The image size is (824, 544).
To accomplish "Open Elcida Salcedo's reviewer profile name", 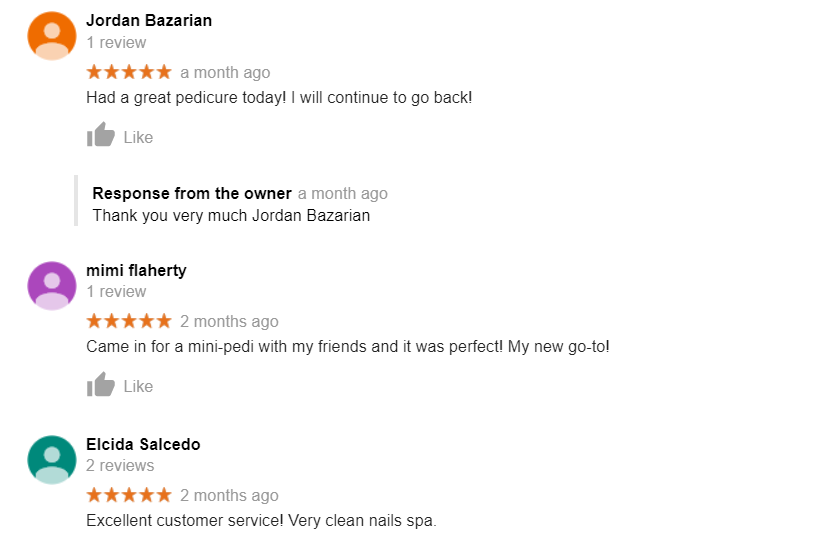I will [x=143, y=444].
